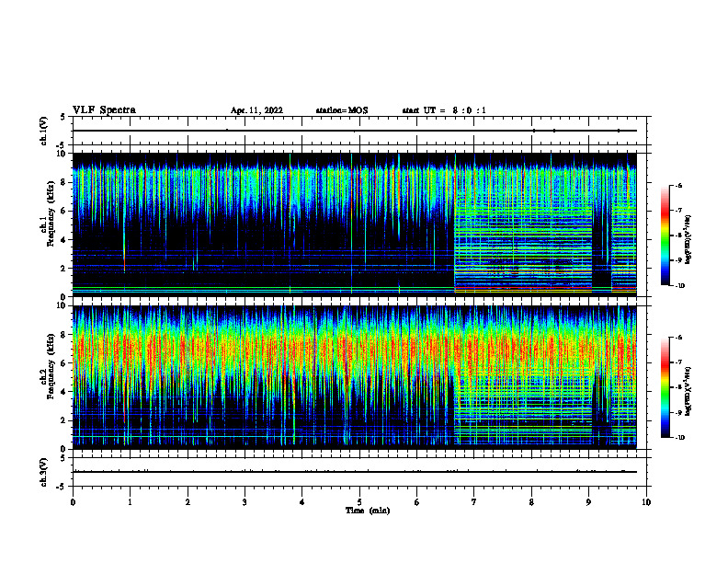This screenshot has width=728, height=563.
Task: Click the "ch.1(V)" axis label
Action: pyautogui.click(x=43, y=131)
